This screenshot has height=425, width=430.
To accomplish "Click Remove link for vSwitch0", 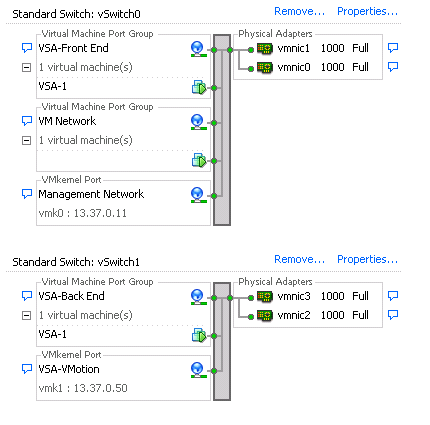I will click(299, 11).
